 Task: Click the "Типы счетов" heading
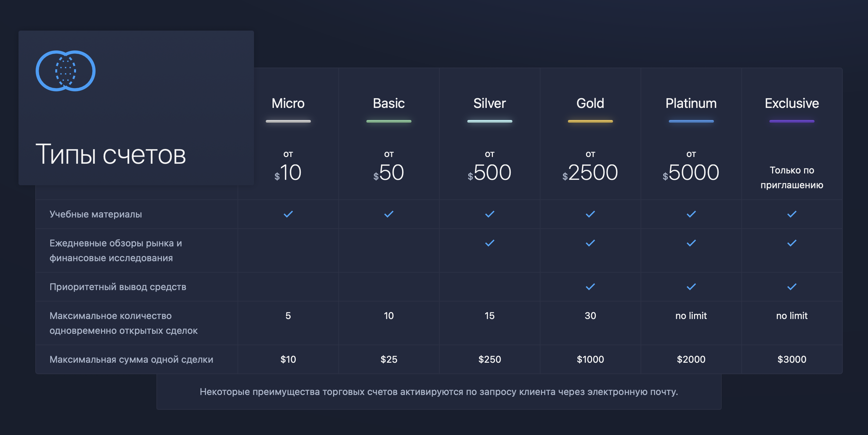coord(111,155)
